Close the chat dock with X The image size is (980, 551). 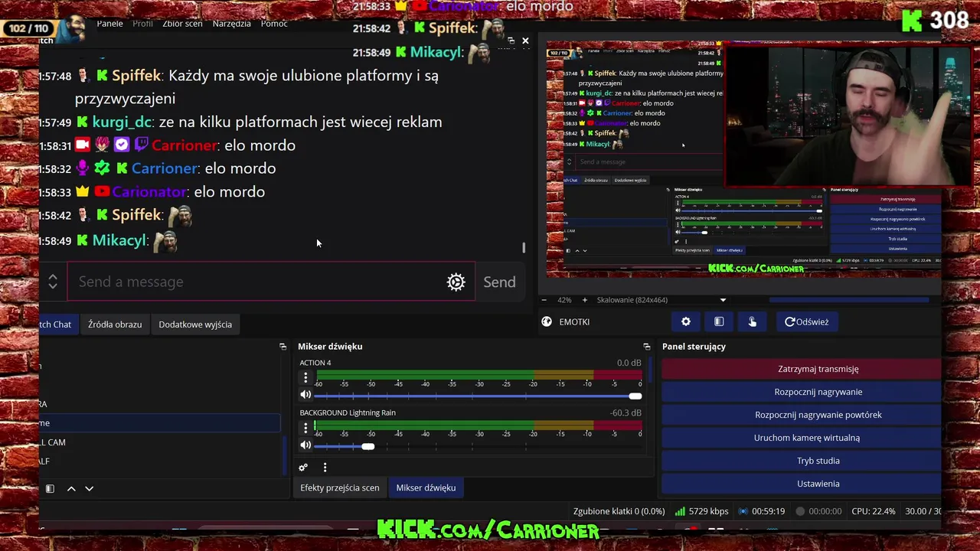click(x=525, y=41)
